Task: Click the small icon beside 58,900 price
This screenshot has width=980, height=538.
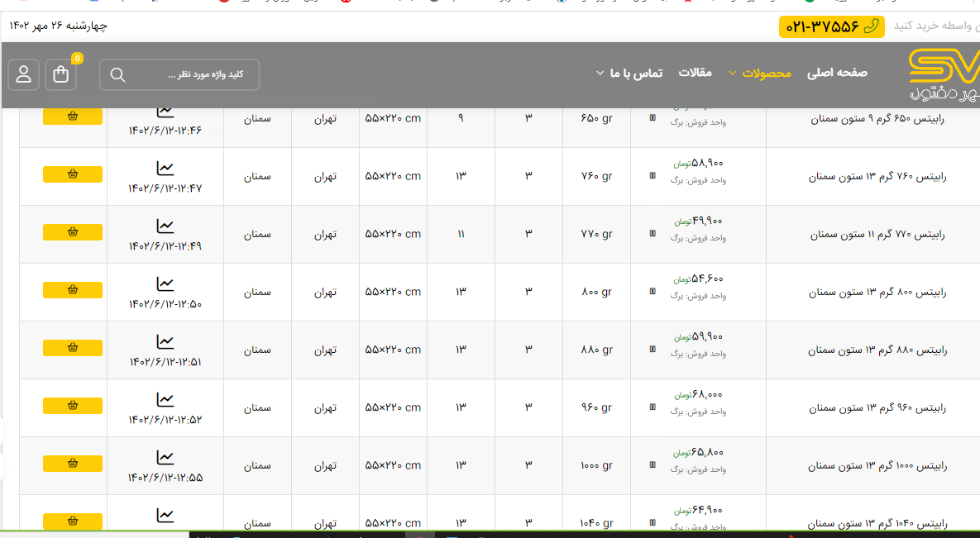Action: coord(653,176)
